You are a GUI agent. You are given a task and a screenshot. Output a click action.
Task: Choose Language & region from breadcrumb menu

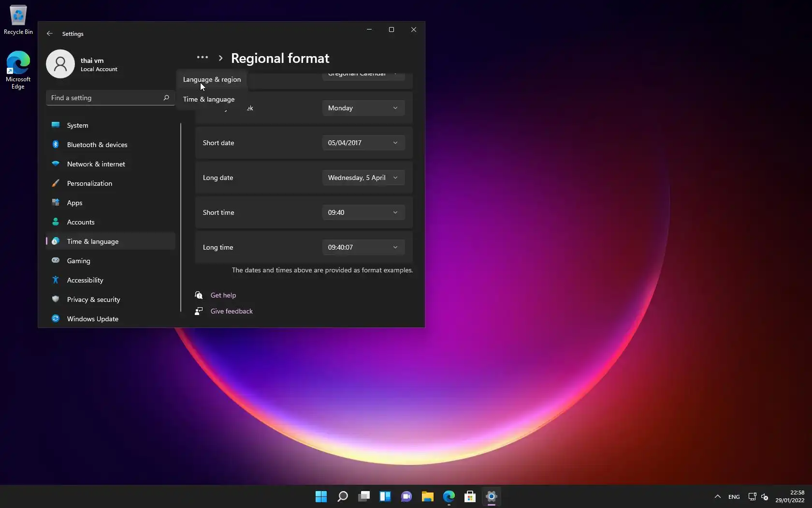(x=212, y=79)
